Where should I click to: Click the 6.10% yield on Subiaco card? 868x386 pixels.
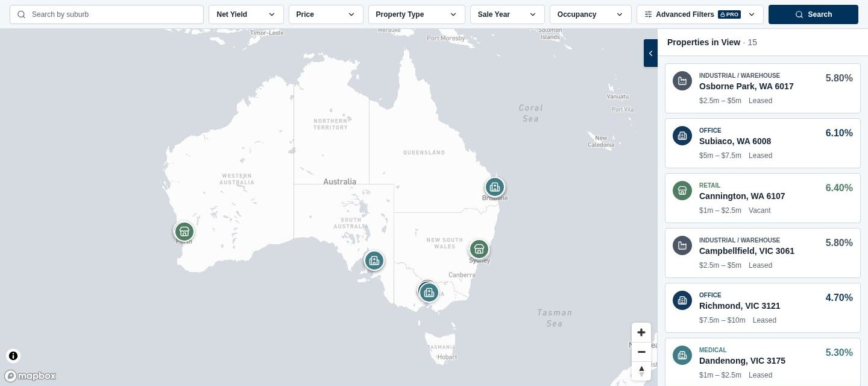tap(839, 133)
